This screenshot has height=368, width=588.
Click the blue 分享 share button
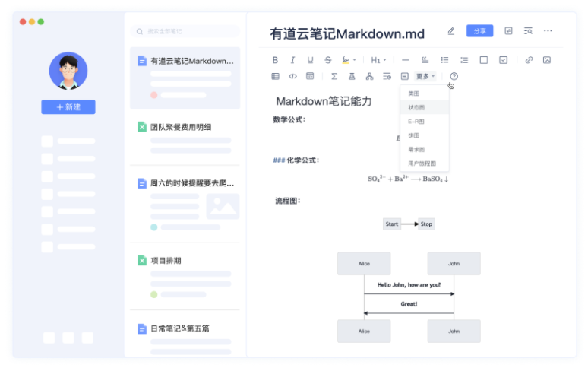pyautogui.click(x=479, y=30)
